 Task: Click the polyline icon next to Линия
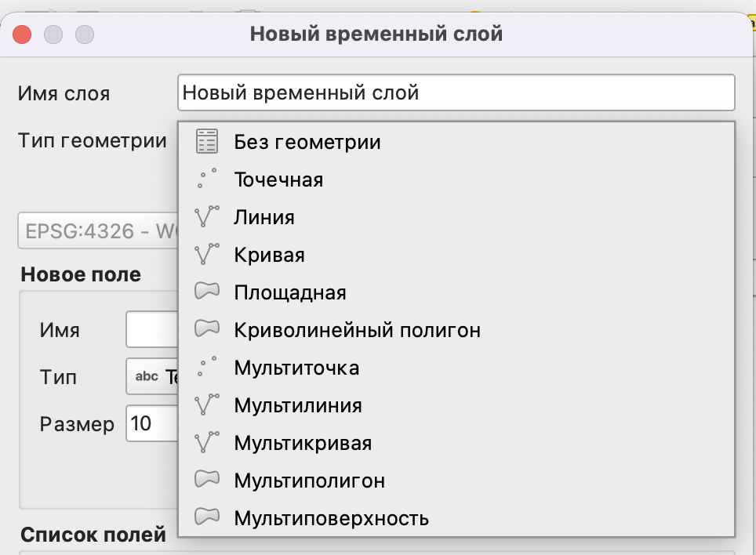(x=206, y=217)
